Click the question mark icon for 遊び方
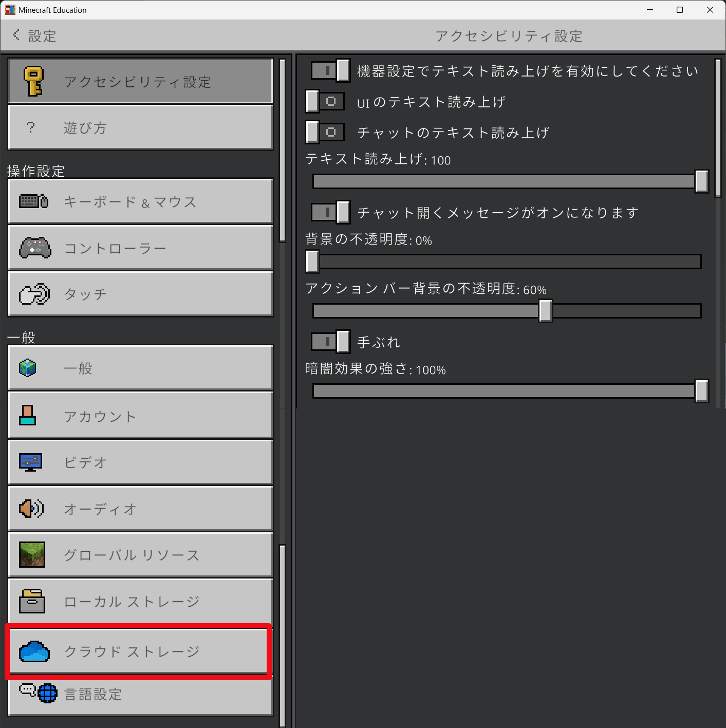The width and height of the screenshot is (726, 728). pyautogui.click(x=31, y=127)
